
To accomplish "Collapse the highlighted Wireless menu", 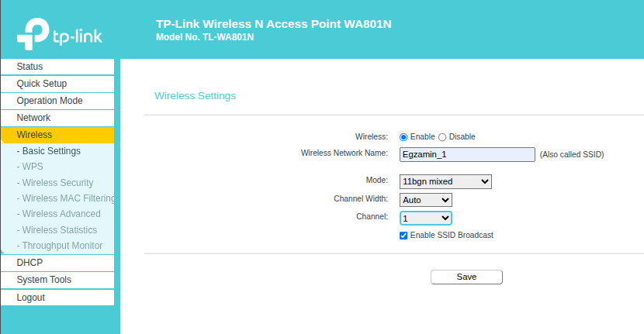I will [57, 135].
